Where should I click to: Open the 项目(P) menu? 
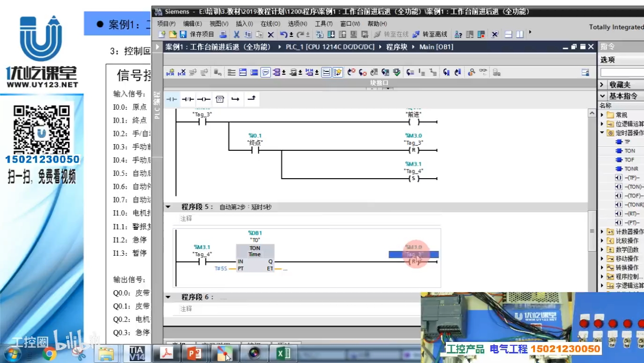coord(166,23)
